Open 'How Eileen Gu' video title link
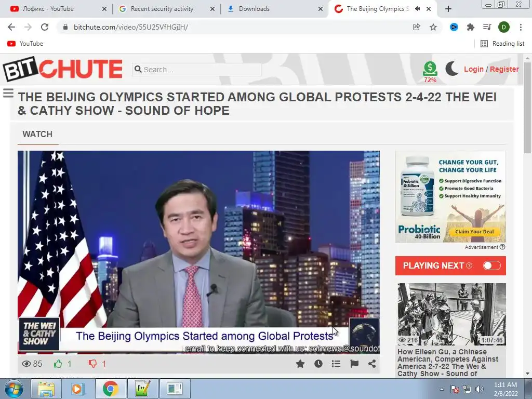Viewport: 532px width, 399px height. (x=448, y=363)
